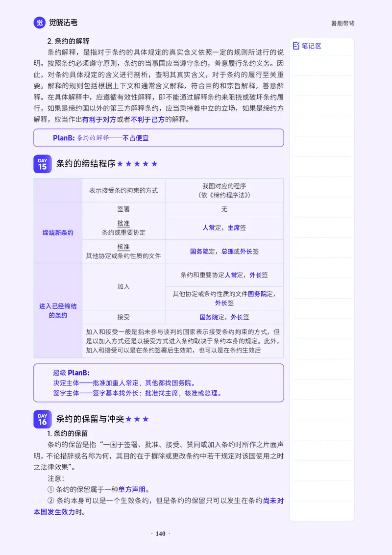Click the 批准 条约或重要协定 cell
Screen dimensions: 392x555
coord(123,228)
